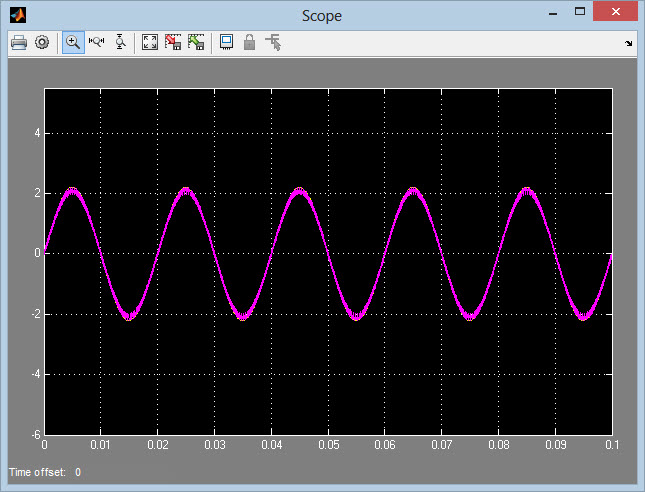Select the Zoom Y-axis tool

coord(121,42)
